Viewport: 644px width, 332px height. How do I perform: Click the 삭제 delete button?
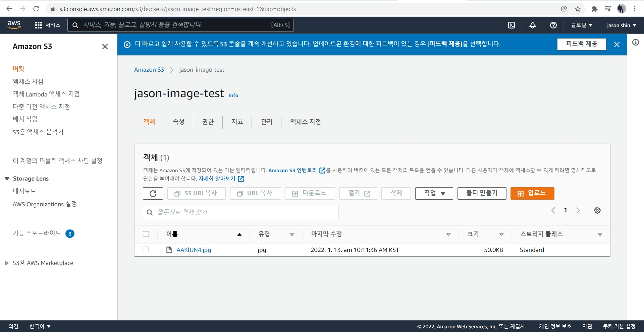tap(396, 193)
